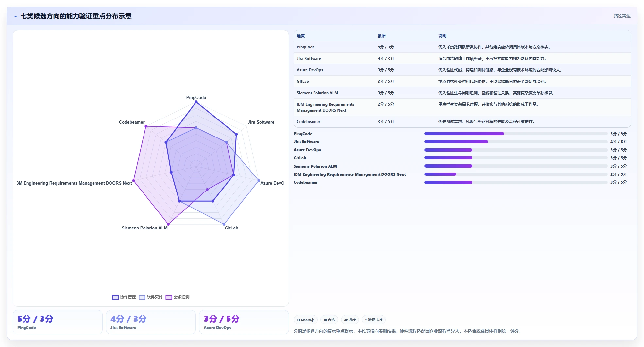Click the IBM DOORS Next progress list label
644x347 pixels.
pyautogui.click(x=350, y=174)
